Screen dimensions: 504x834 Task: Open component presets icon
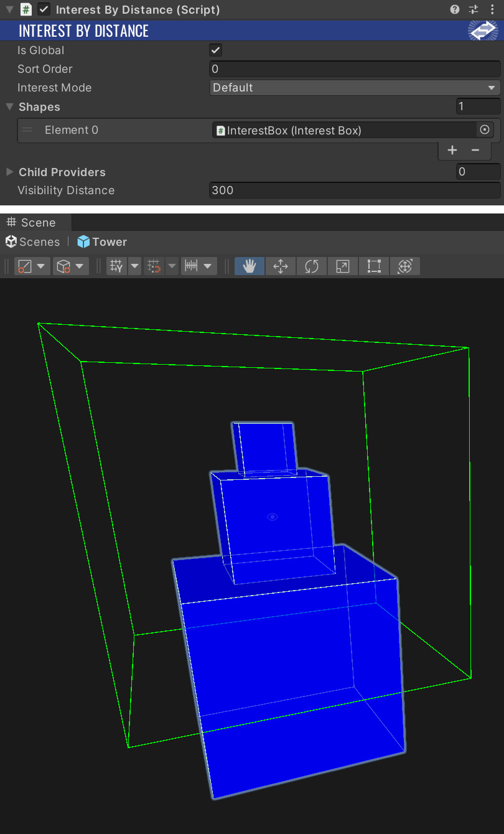pyautogui.click(x=474, y=9)
